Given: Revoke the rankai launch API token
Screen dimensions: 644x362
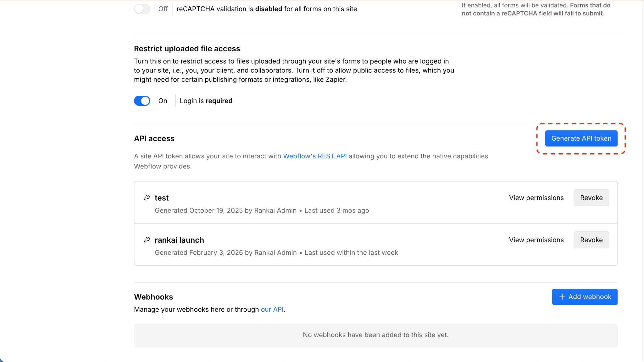Looking at the screenshot, I should pos(591,240).
